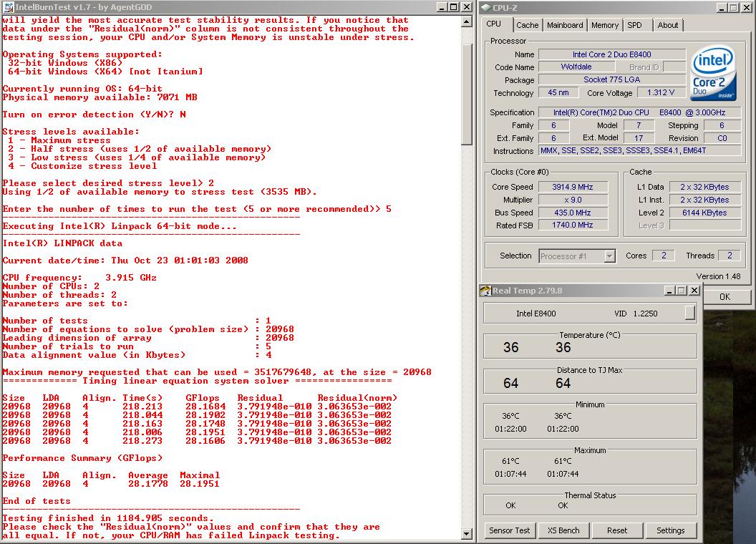
Task: Click the '4 - Customize stress level' line
Action: pos(82,166)
